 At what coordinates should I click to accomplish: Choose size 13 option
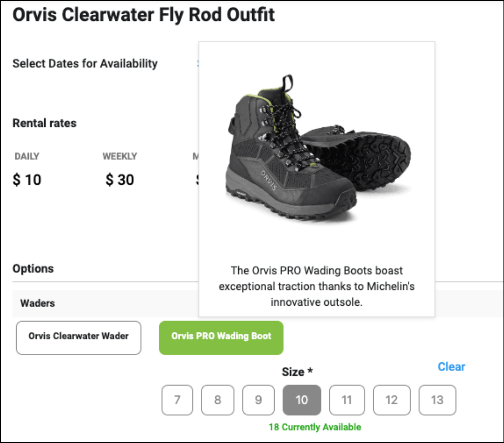coord(437,400)
